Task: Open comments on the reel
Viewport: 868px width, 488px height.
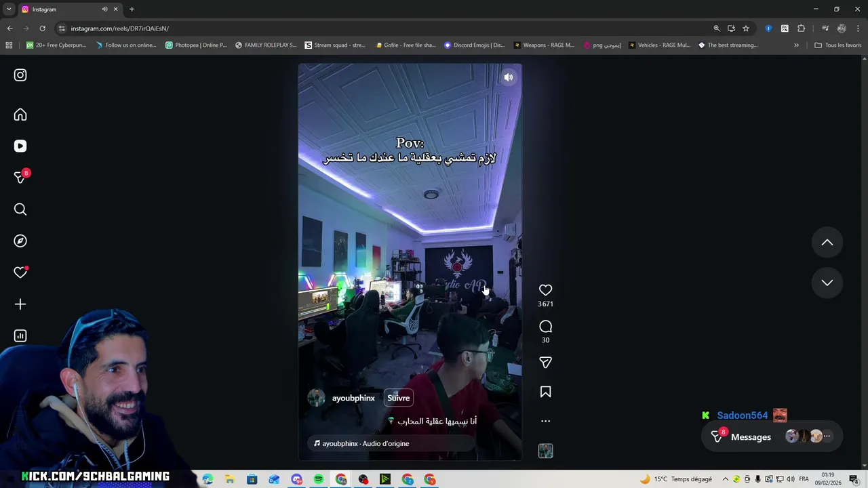Action: coord(545,327)
